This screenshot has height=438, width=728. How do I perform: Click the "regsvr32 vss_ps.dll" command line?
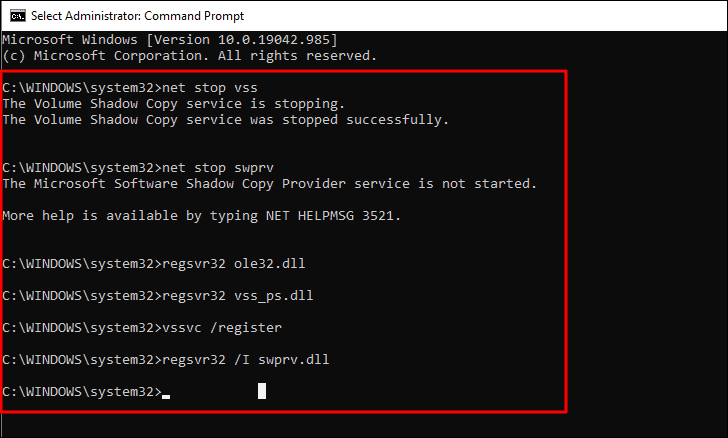(x=158, y=295)
